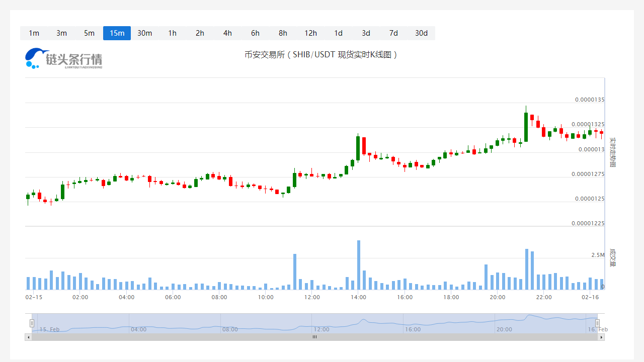The image size is (644, 362).
Task: Click the horizontal scrollbar thumb grip
Action: pos(314,337)
